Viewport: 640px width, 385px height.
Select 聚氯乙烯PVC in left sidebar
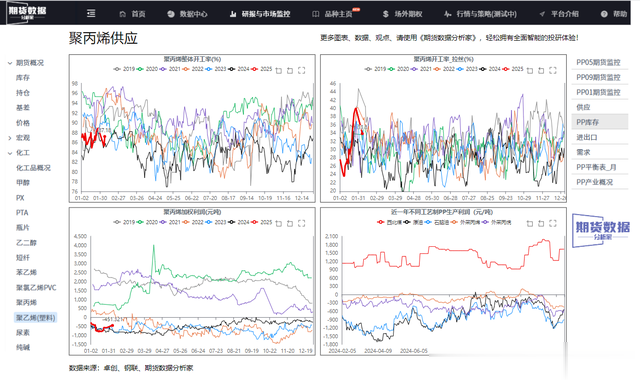coord(36,287)
